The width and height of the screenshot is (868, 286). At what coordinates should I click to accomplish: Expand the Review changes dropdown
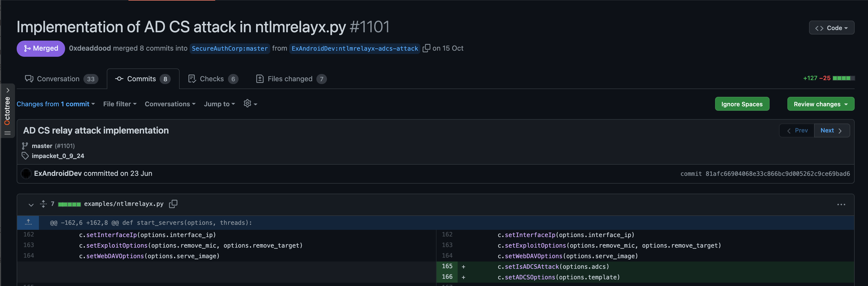(x=820, y=104)
